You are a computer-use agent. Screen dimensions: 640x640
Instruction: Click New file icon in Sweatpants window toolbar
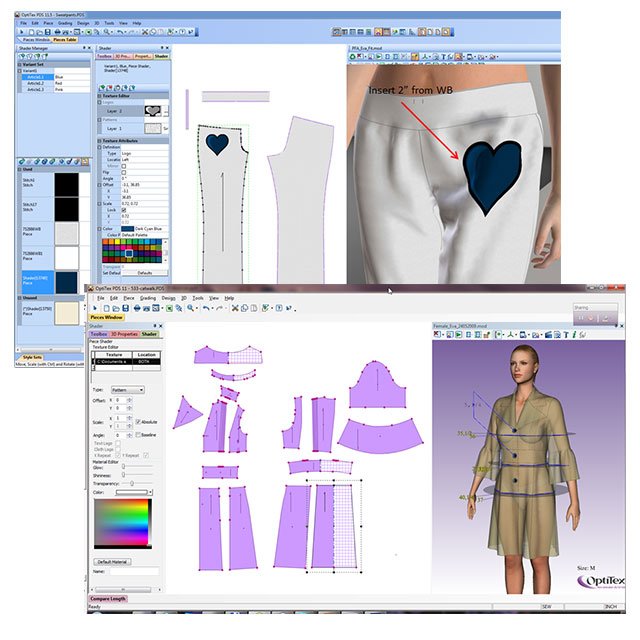coord(31,32)
